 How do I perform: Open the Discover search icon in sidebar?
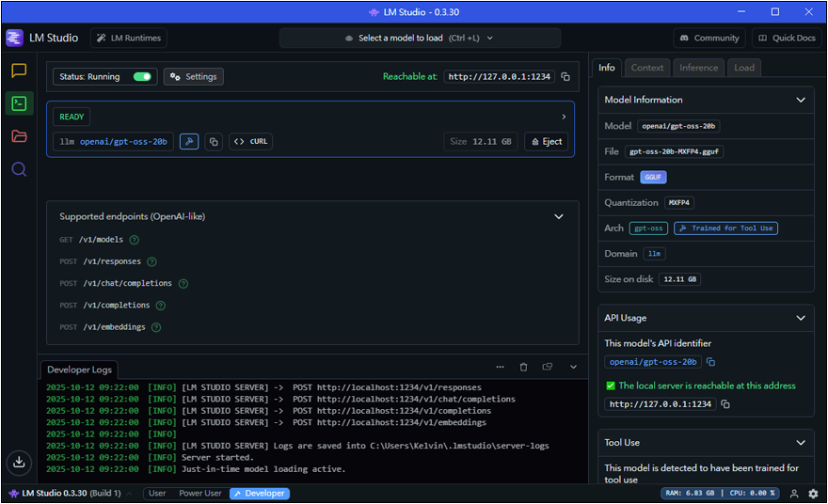tap(19, 169)
